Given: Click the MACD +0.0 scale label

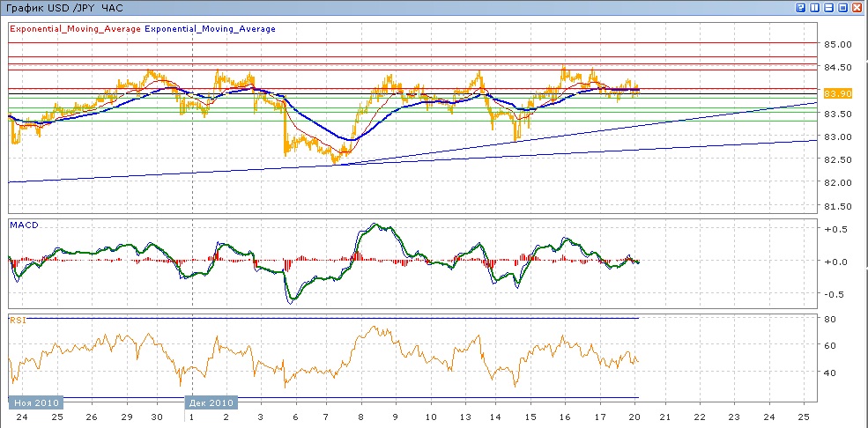Looking at the screenshot, I should (x=836, y=262).
